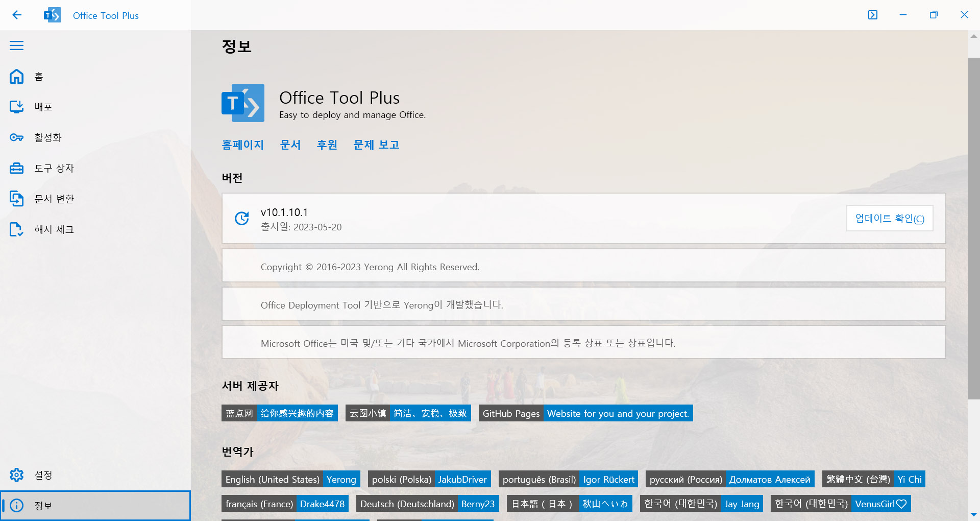Screen dimensions: 980x521
Task: Click the 'Easy to deploy and manage Office.' tagline
Action: click(352, 115)
